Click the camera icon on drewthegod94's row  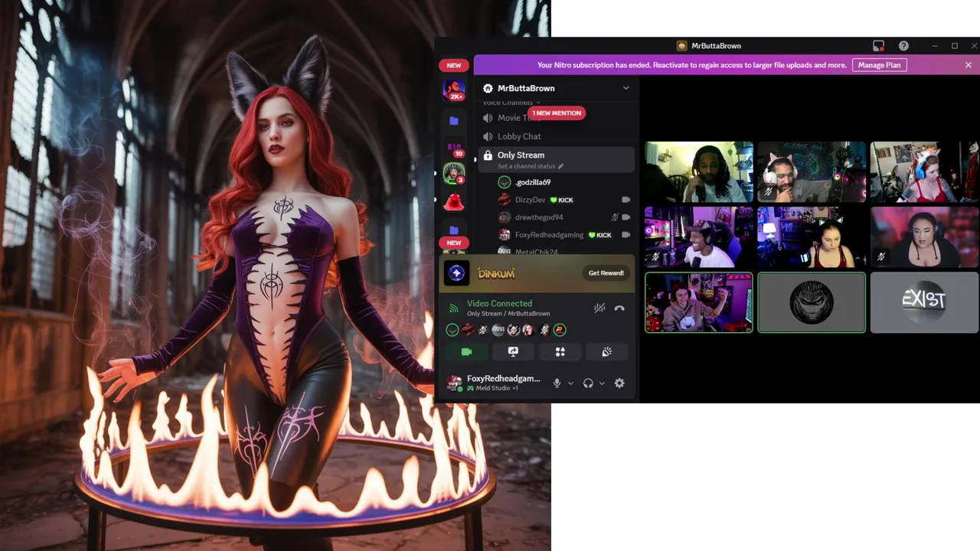click(626, 217)
